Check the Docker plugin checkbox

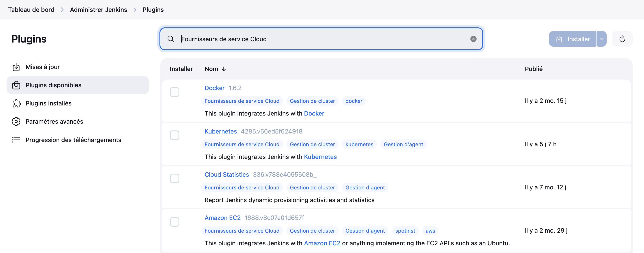(x=175, y=92)
